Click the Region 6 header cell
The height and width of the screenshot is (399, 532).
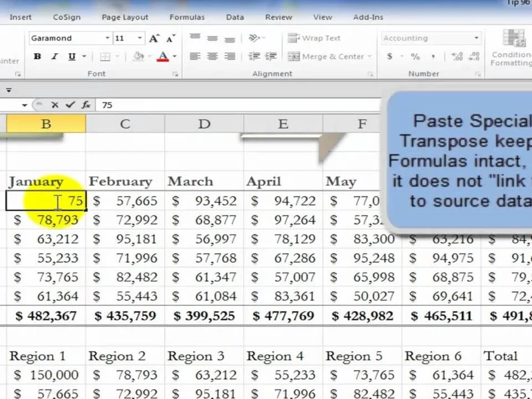tap(441, 356)
